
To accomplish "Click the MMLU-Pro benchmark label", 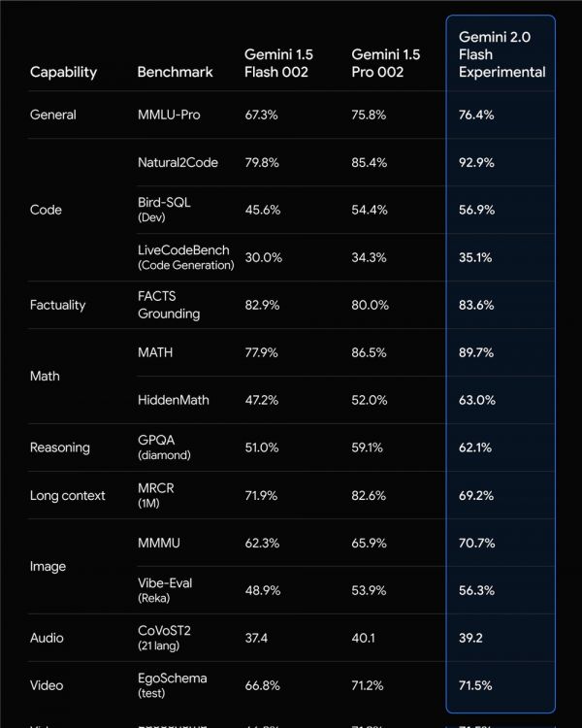I will 169,115.
